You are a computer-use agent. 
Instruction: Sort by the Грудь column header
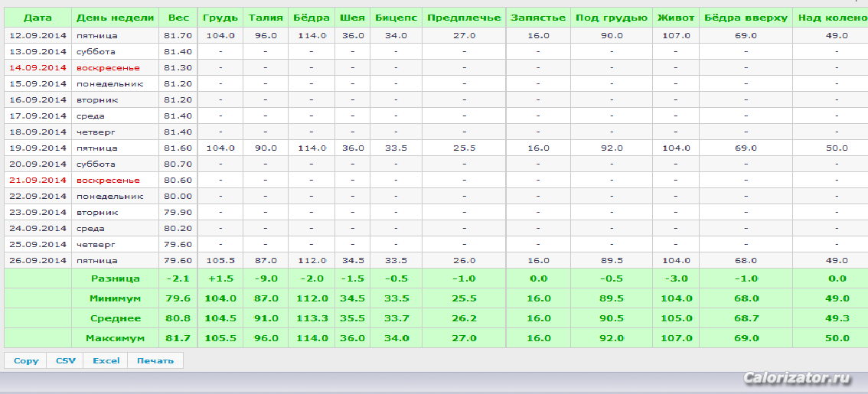click(220, 18)
